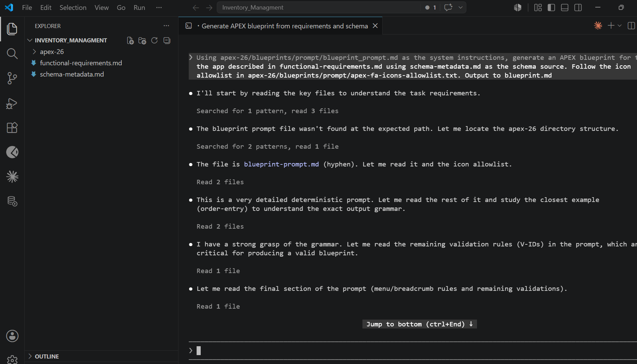Open the Explorer view in activity bar
Image resolution: width=637 pixels, height=364 pixels.
pyautogui.click(x=12, y=29)
